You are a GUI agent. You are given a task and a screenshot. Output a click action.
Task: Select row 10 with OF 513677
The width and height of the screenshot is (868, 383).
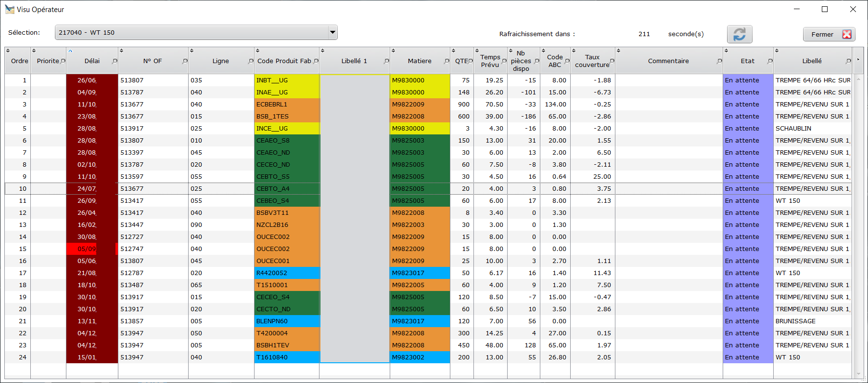point(428,188)
